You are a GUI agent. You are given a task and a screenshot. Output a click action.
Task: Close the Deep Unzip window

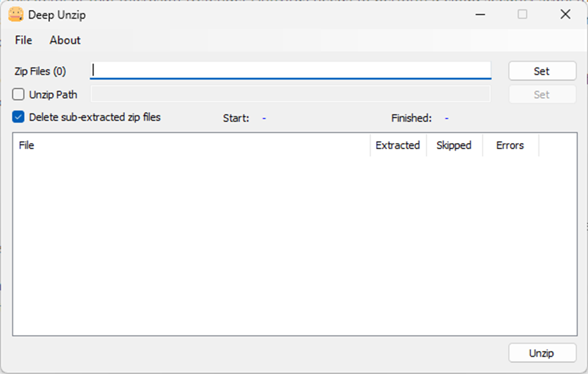point(565,15)
